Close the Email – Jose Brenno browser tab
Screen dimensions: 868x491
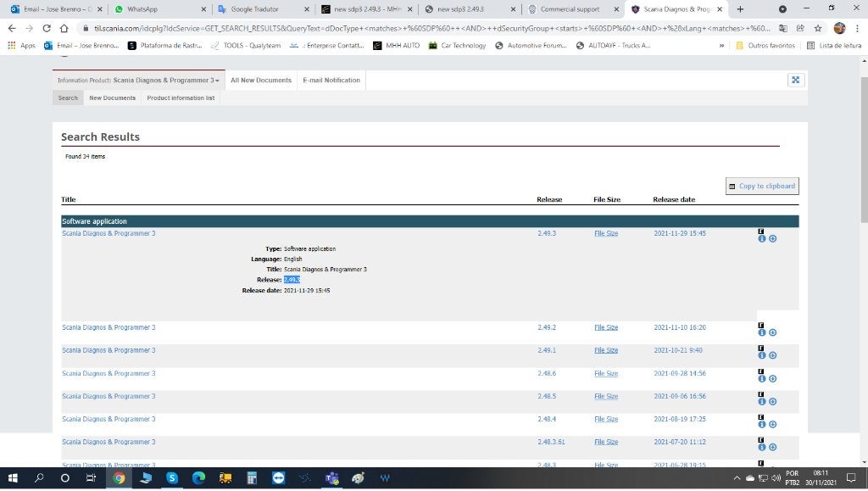pyautogui.click(x=100, y=9)
